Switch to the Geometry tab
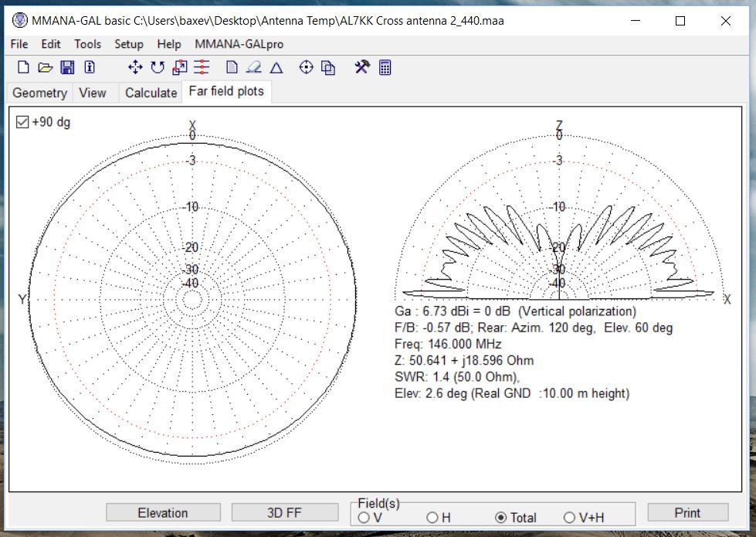 click(x=39, y=93)
